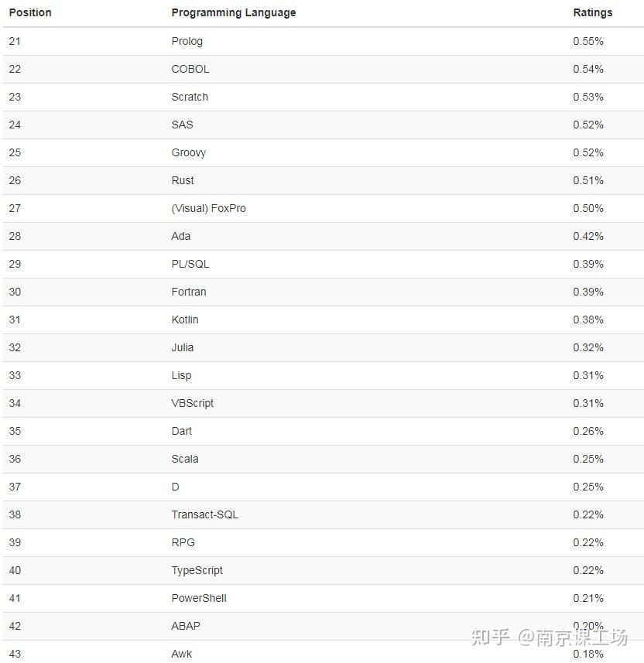Screen dimensions: 644x663
Task: Click the 0.55% rating for Prolog
Action: tap(587, 41)
